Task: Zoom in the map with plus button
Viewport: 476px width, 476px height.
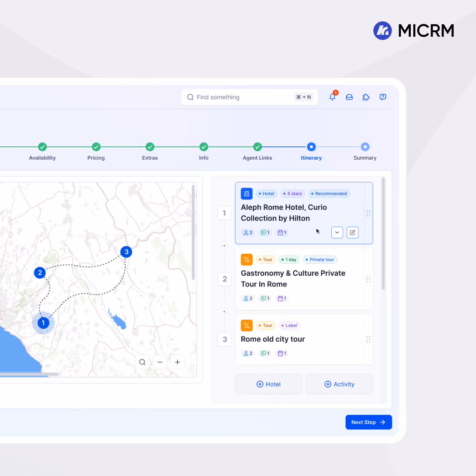Action: (177, 362)
